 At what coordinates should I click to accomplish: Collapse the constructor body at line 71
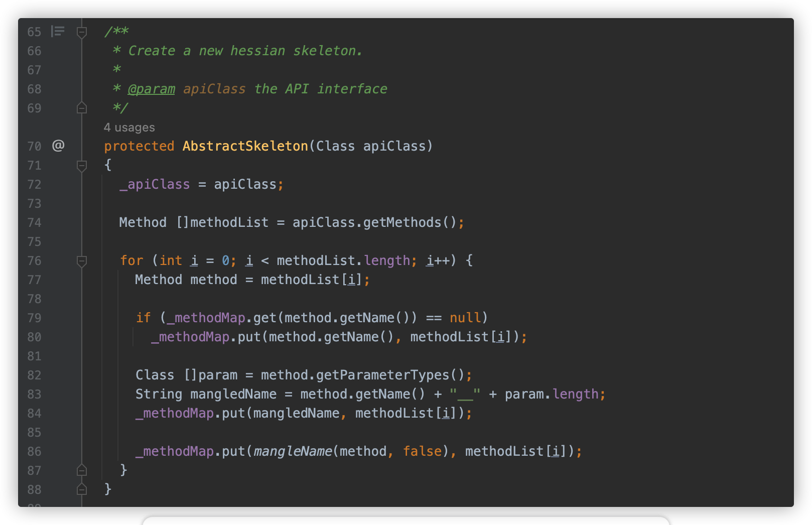coord(82,165)
